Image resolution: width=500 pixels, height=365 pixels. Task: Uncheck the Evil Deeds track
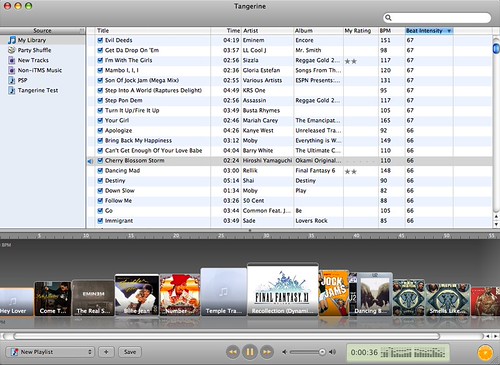(x=100, y=40)
